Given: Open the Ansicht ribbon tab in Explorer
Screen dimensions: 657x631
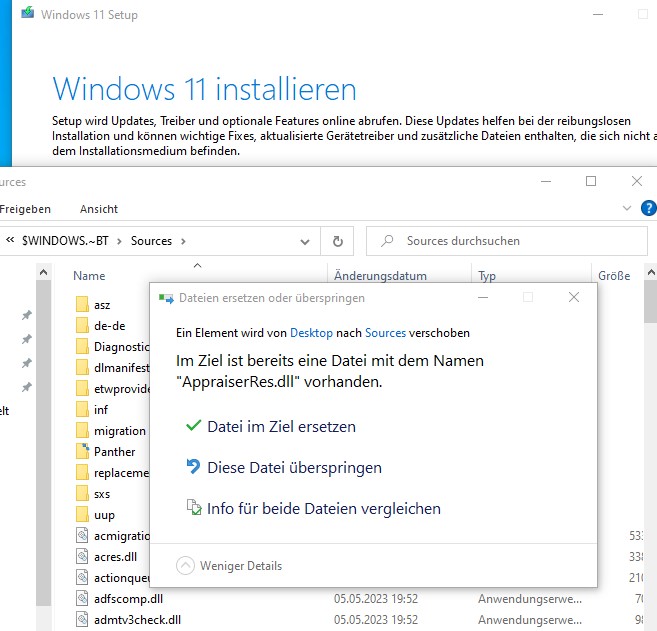Looking at the screenshot, I should 99,209.
